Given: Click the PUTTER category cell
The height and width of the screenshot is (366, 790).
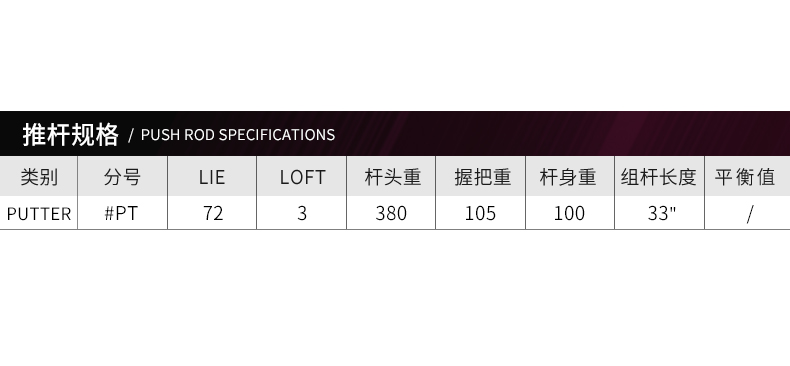Looking at the screenshot, I should click(x=39, y=214).
